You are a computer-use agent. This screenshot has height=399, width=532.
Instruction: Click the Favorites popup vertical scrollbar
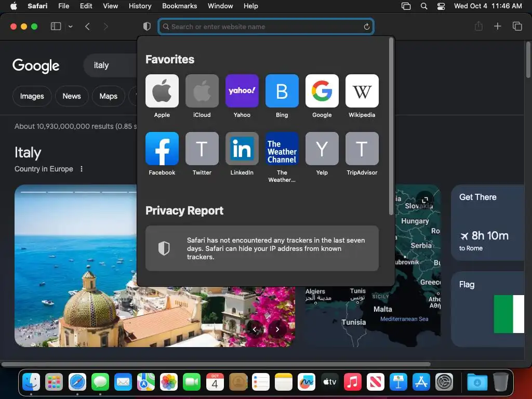pyautogui.click(x=391, y=126)
